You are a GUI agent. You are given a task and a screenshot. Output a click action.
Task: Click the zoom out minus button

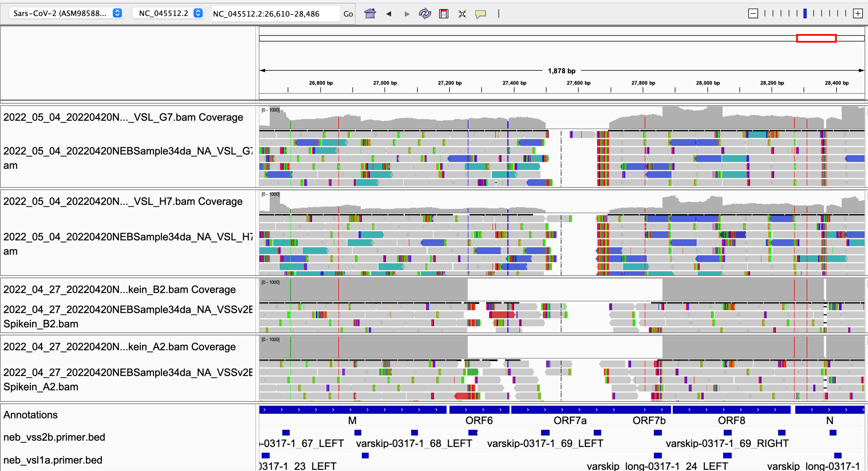(x=753, y=14)
